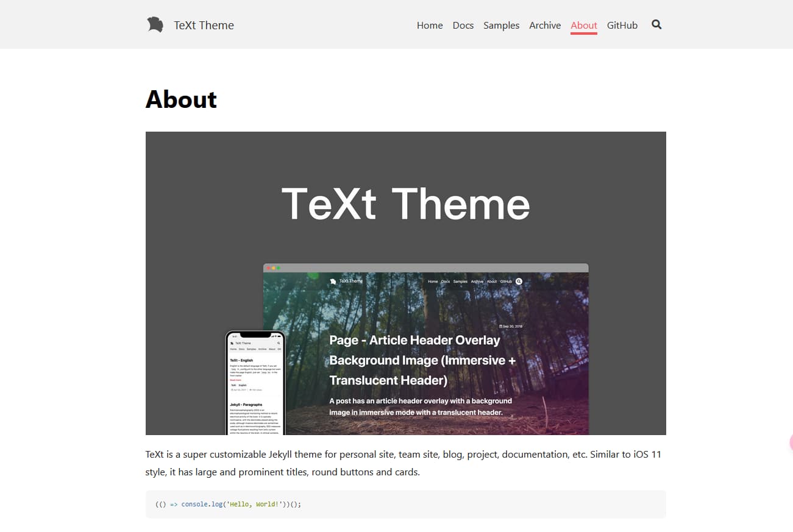
Task: Select Samples in the navigation bar
Action: (501, 25)
